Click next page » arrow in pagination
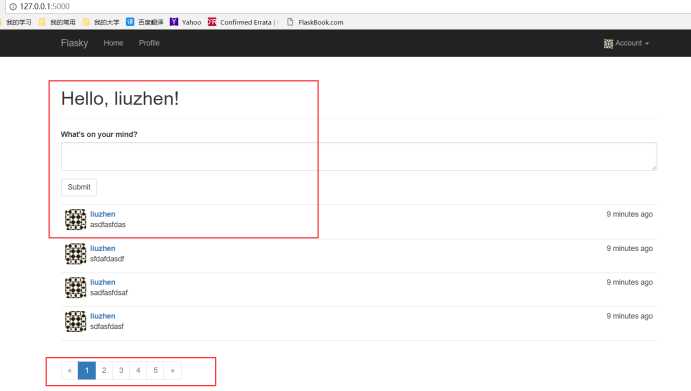 [173, 370]
